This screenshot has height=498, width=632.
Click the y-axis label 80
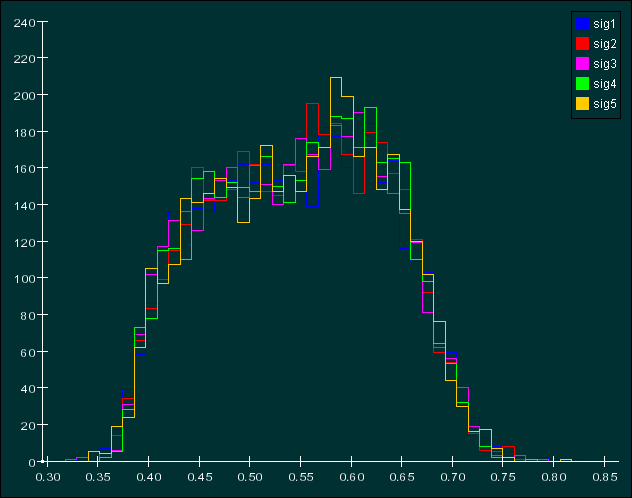coord(28,316)
